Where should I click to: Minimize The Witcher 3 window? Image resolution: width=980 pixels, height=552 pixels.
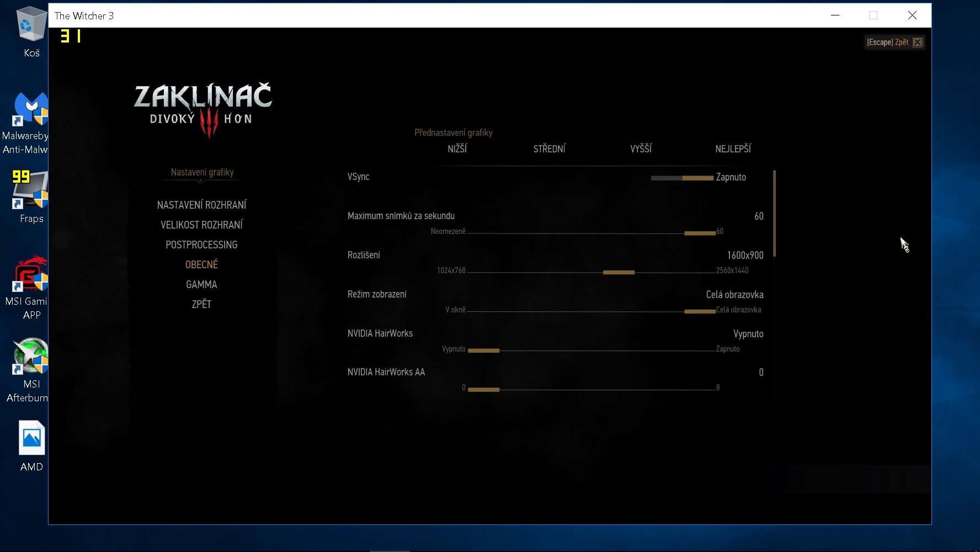click(x=835, y=15)
